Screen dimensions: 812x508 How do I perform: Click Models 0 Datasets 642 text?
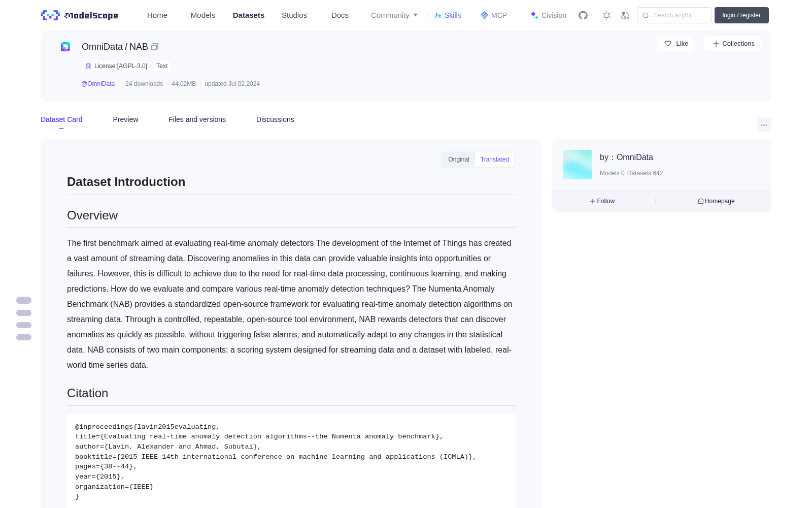tap(631, 173)
